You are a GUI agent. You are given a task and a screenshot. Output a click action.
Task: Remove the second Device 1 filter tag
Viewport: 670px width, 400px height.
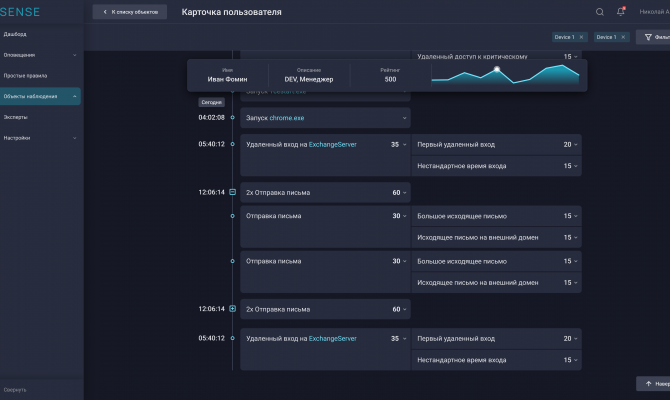point(623,37)
